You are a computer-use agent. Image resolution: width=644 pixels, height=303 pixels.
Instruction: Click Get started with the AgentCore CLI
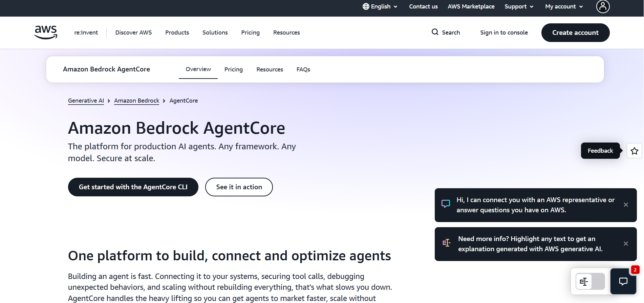(133, 187)
